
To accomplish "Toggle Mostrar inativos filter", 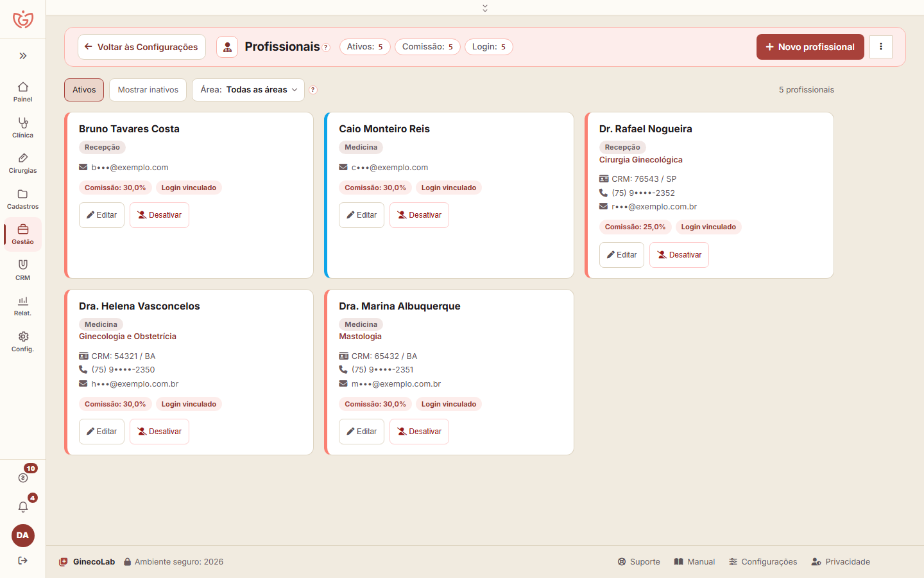I will pyautogui.click(x=148, y=90).
